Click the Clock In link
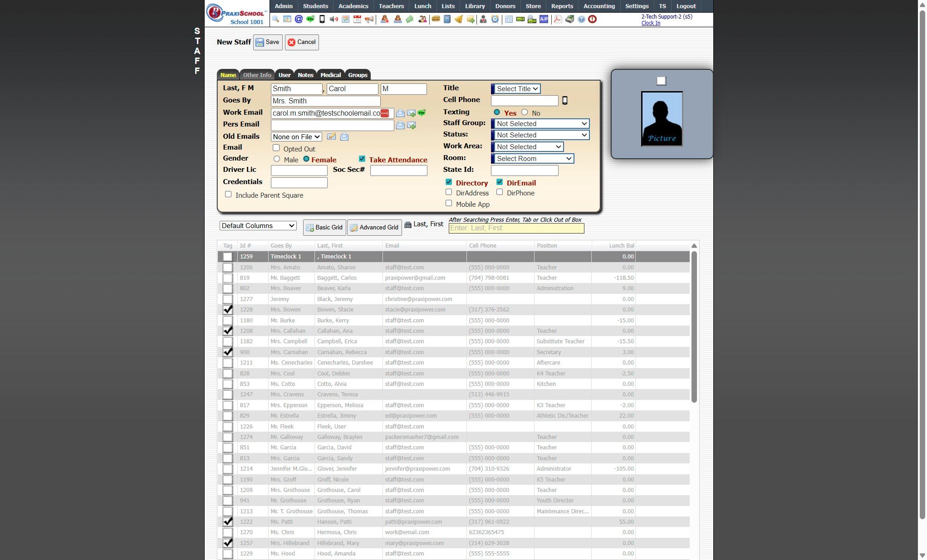The width and height of the screenshot is (927, 560). click(x=650, y=23)
